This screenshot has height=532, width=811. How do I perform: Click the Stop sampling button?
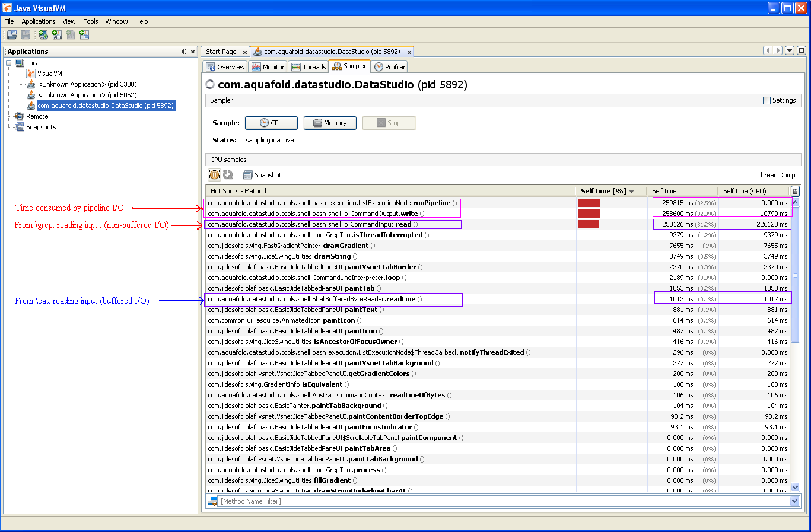tap(389, 123)
